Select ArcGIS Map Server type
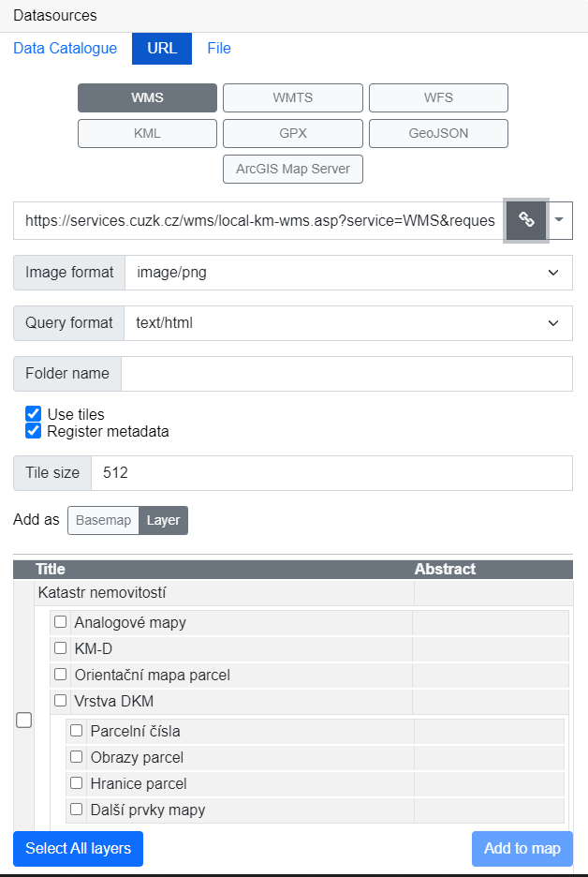This screenshot has width=588, height=877. pyautogui.click(x=293, y=169)
